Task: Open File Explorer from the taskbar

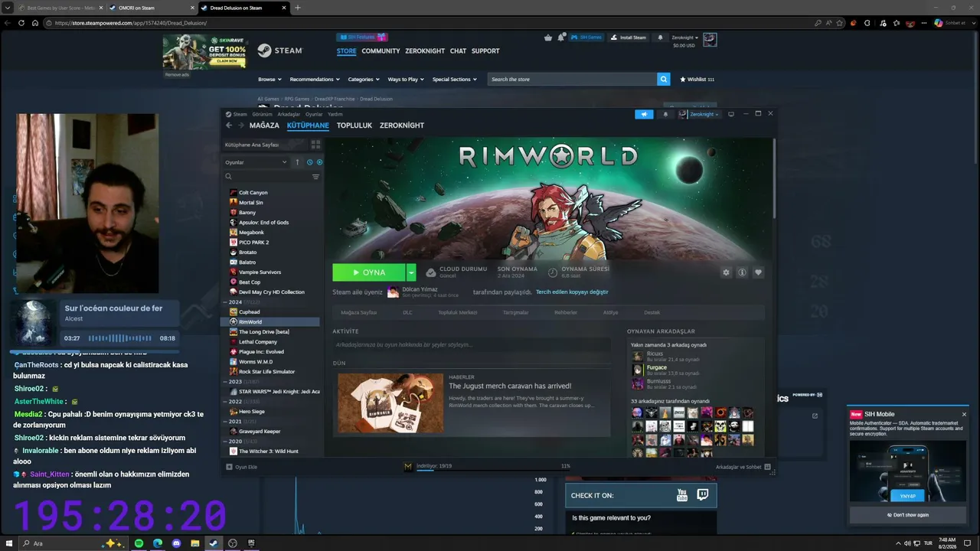Action: click(x=195, y=543)
